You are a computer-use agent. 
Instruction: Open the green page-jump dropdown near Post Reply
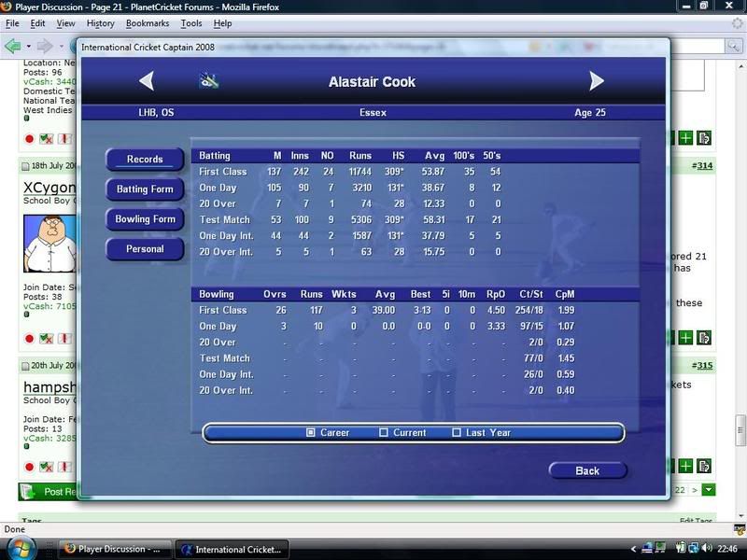709,489
